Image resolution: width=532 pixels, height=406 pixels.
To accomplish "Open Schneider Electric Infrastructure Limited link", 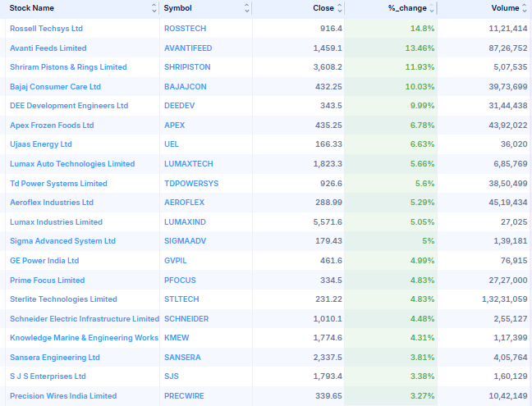I will pos(85,319).
